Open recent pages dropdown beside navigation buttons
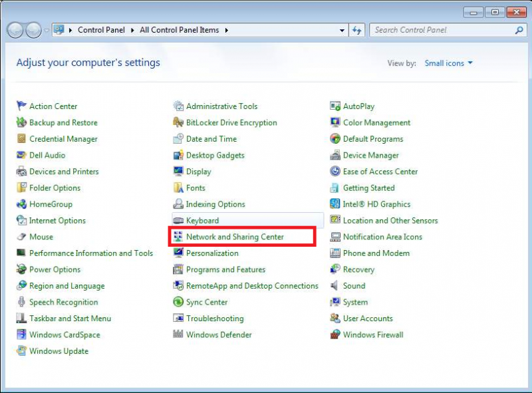Viewport: 532px width, 393px height. pyautogui.click(x=47, y=30)
